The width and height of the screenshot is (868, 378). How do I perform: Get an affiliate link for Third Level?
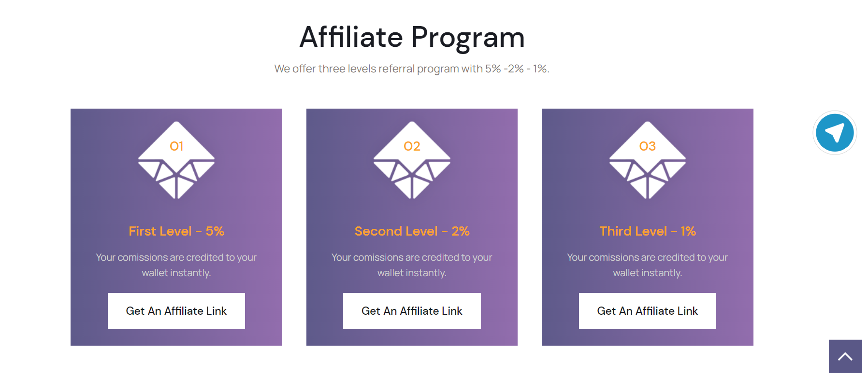tap(648, 311)
